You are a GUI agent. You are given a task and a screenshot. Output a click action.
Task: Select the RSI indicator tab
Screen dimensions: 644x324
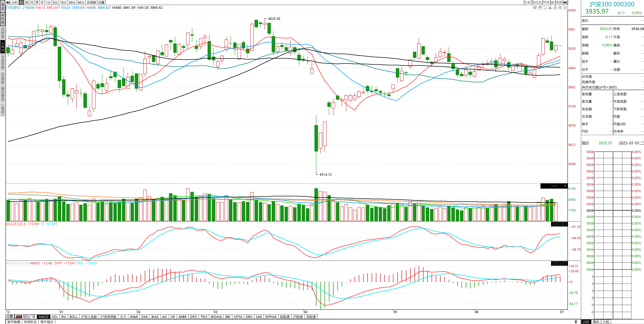(64, 317)
